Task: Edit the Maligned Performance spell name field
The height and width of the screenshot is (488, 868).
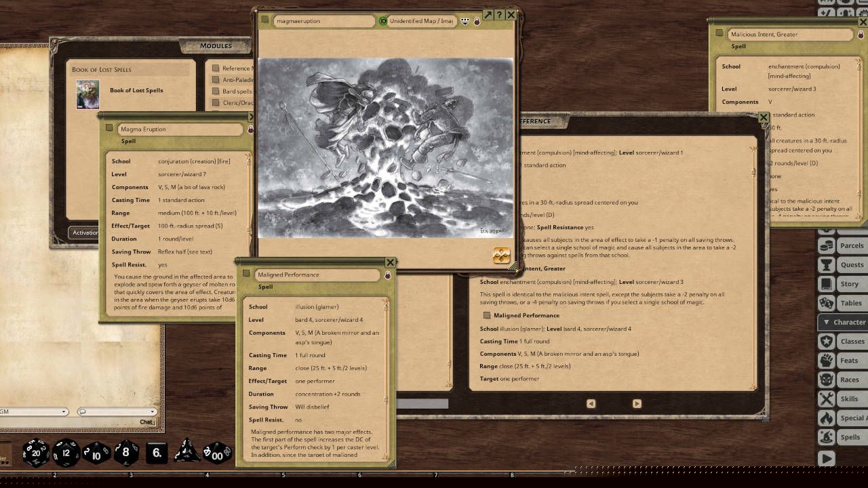Action: click(317, 275)
